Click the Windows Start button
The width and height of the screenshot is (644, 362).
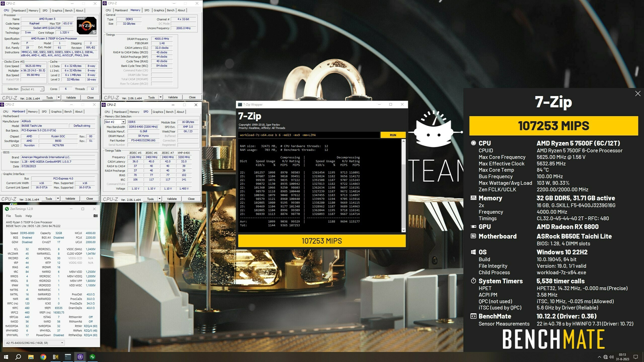tap(6, 357)
